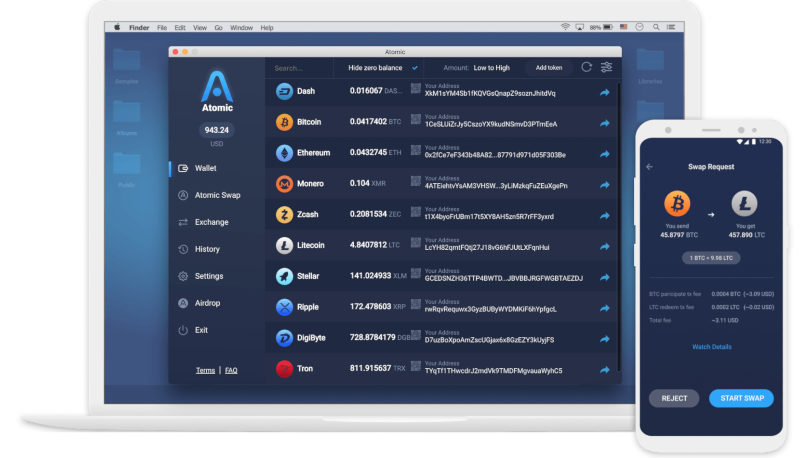Click the Bitcoin coin icon in wallet list
The width and height of the screenshot is (800, 458).
pos(284,122)
